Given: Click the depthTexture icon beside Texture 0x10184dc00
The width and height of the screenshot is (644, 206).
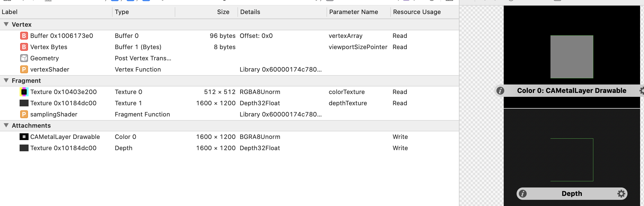Looking at the screenshot, I should tap(24, 103).
